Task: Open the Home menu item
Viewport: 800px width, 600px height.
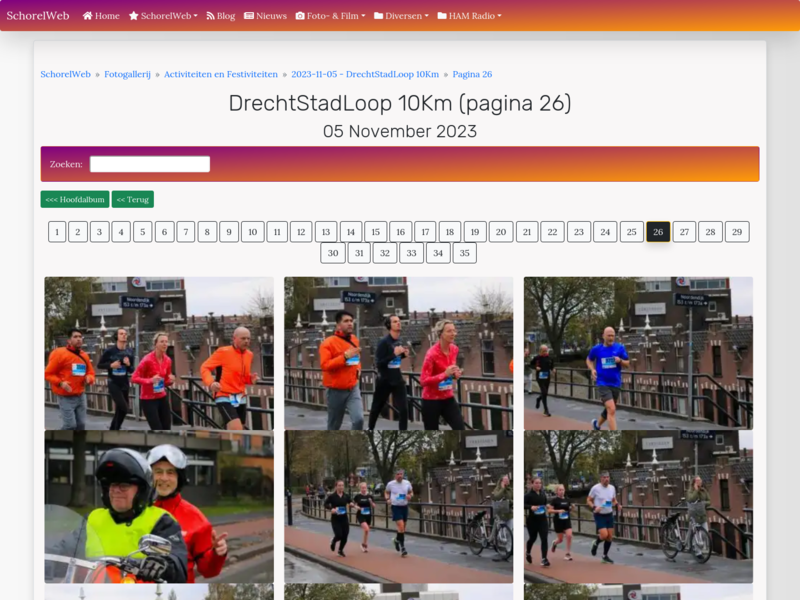Action: [101, 16]
